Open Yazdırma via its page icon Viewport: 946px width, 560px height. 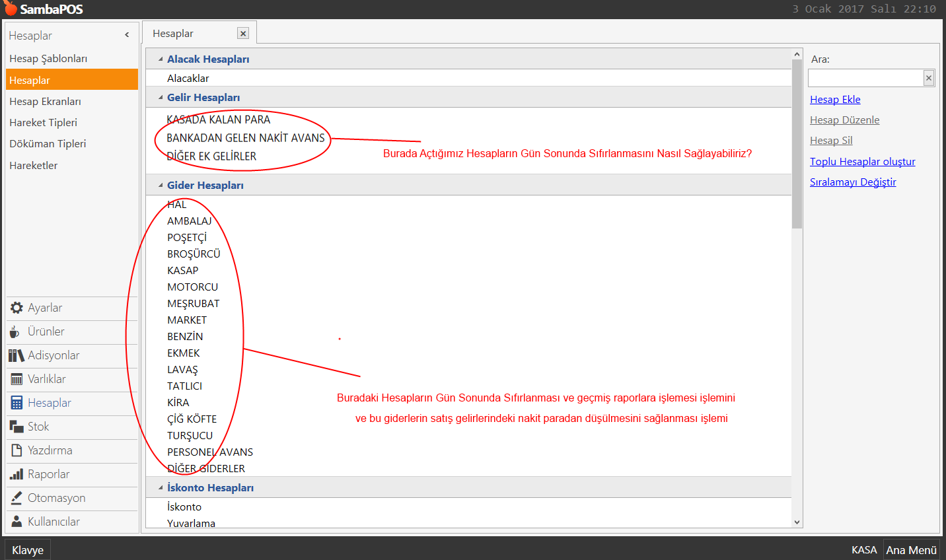click(17, 450)
